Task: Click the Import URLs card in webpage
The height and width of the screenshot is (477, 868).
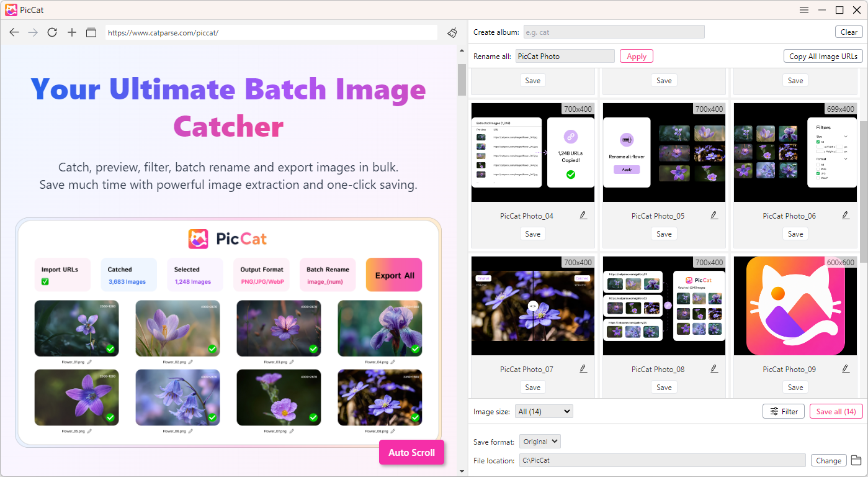Action: (62, 275)
